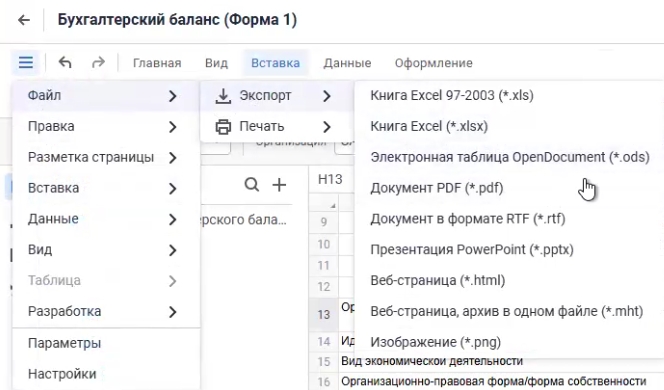The height and width of the screenshot is (390, 664).
Task: Select row header 14
Action: coord(324,342)
